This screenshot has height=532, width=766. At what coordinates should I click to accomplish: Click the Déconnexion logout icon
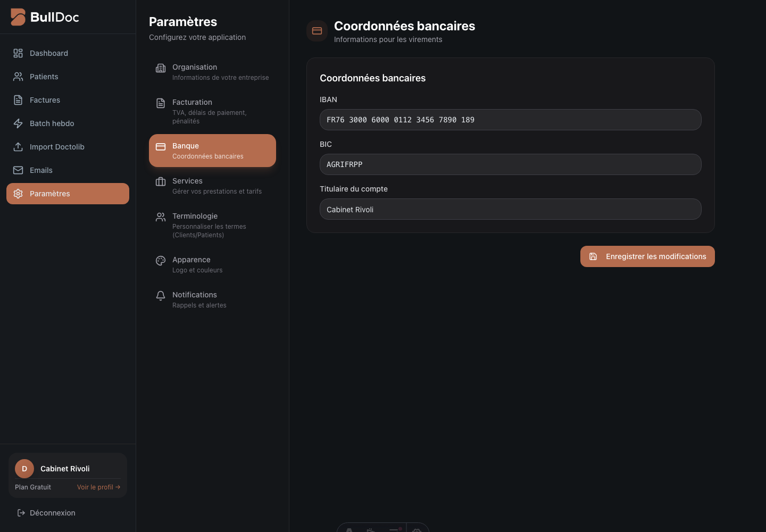click(x=21, y=513)
